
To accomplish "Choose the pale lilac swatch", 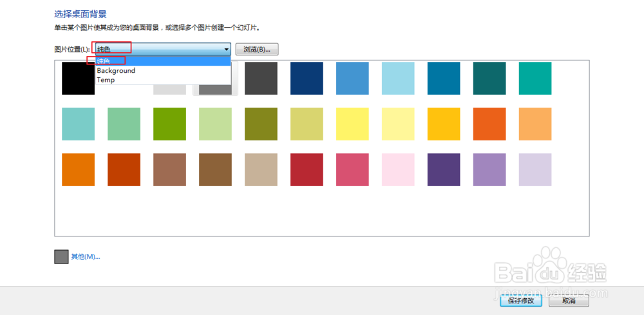I will click(x=535, y=169).
